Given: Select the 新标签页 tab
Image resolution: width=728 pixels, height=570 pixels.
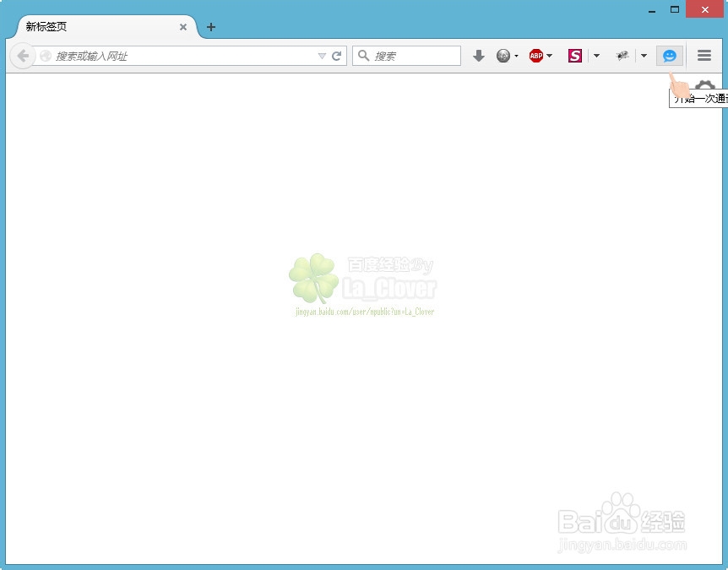Looking at the screenshot, I should [x=106, y=27].
